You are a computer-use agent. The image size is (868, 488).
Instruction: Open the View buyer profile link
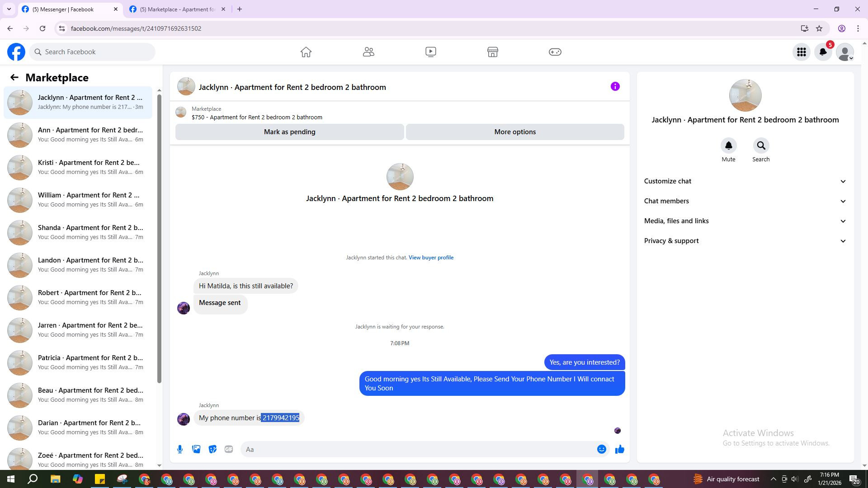point(431,258)
